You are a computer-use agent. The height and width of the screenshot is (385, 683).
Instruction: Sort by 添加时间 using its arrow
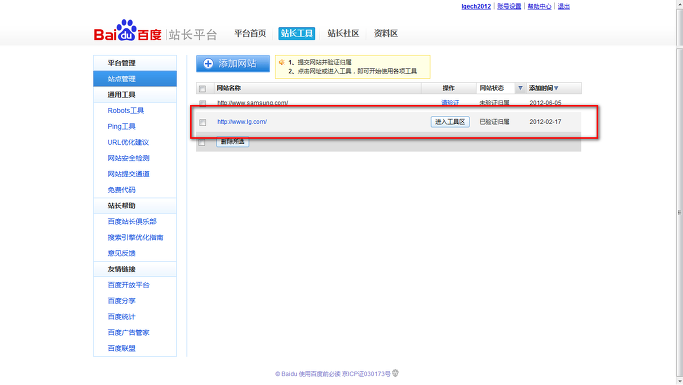coord(556,88)
